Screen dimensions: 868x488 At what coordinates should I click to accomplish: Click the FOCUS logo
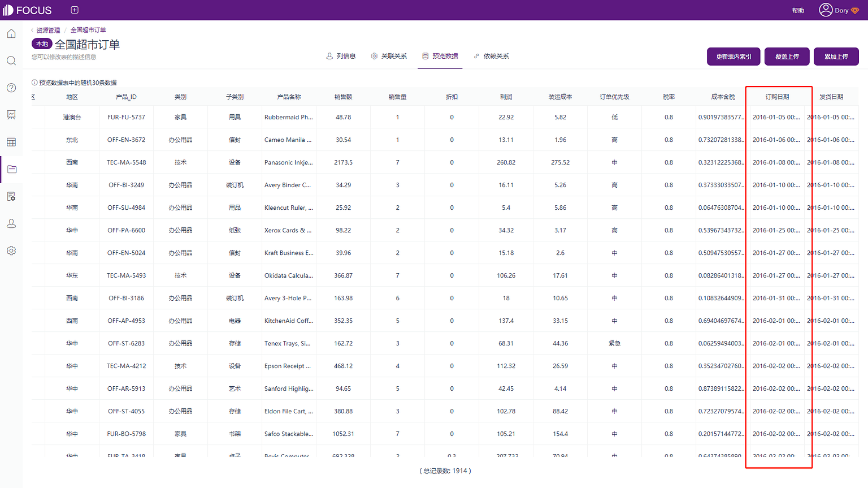[x=27, y=10]
